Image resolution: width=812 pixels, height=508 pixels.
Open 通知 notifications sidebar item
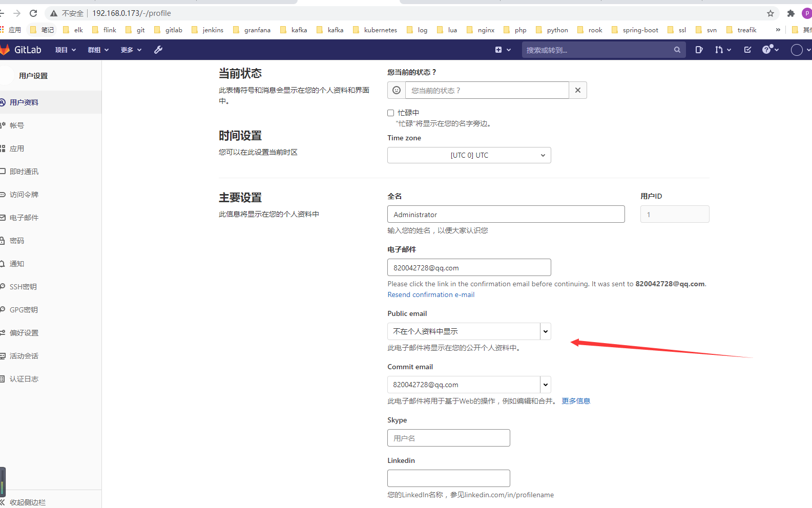point(51,264)
